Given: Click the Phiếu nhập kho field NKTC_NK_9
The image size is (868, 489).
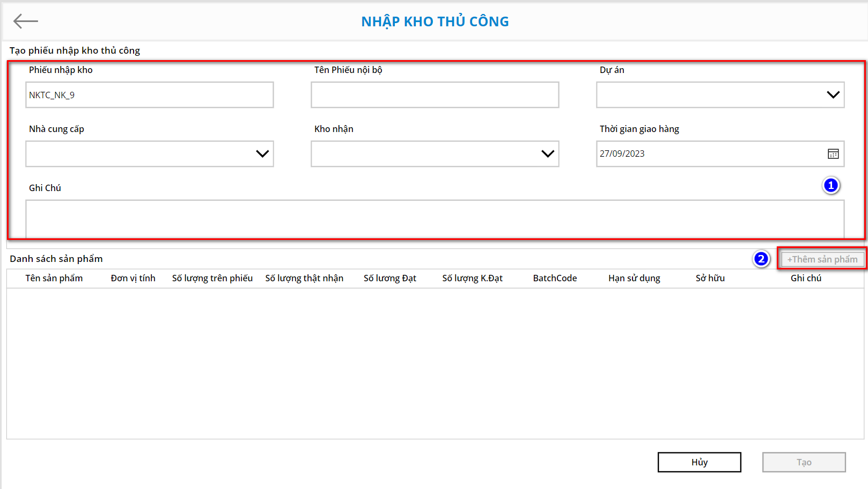Looking at the screenshot, I should tap(150, 95).
